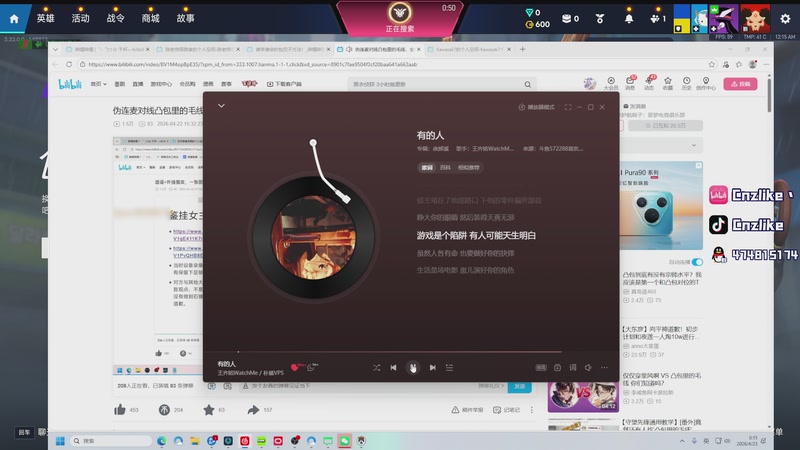Screen dimensions: 800x450
Task: Open a new browser tab with plus
Action: point(522,49)
